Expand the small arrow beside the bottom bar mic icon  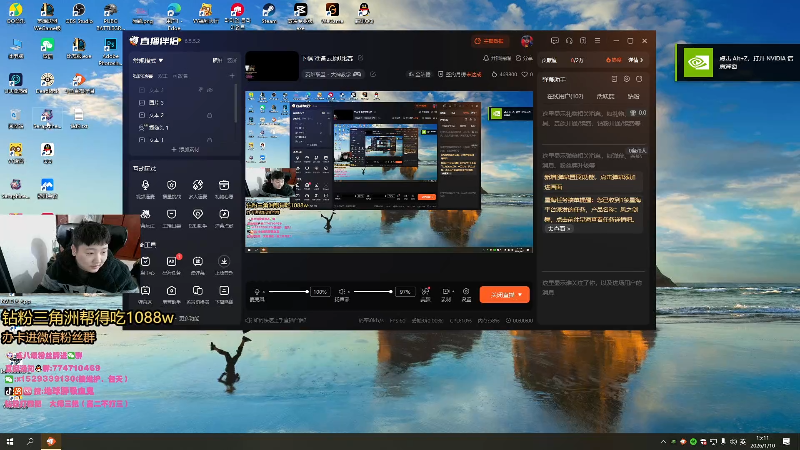pos(264,292)
